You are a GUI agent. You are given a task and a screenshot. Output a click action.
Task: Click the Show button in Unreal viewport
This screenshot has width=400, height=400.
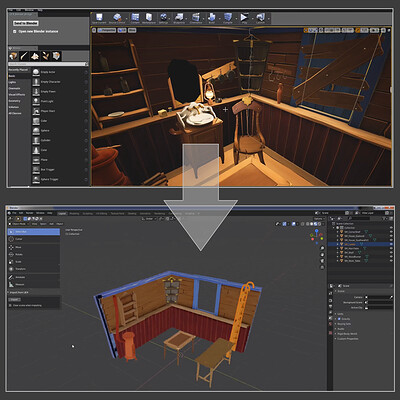click(132, 30)
